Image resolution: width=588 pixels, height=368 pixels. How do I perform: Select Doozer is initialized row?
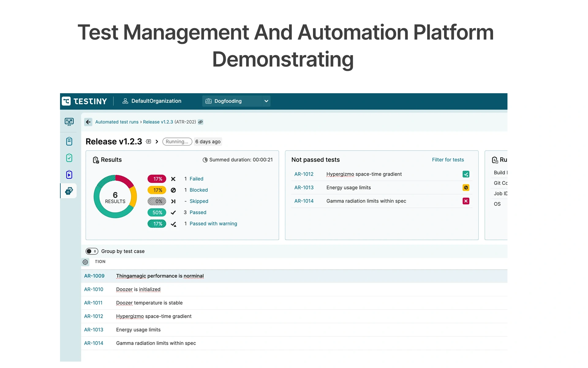(x=294, y=289)
